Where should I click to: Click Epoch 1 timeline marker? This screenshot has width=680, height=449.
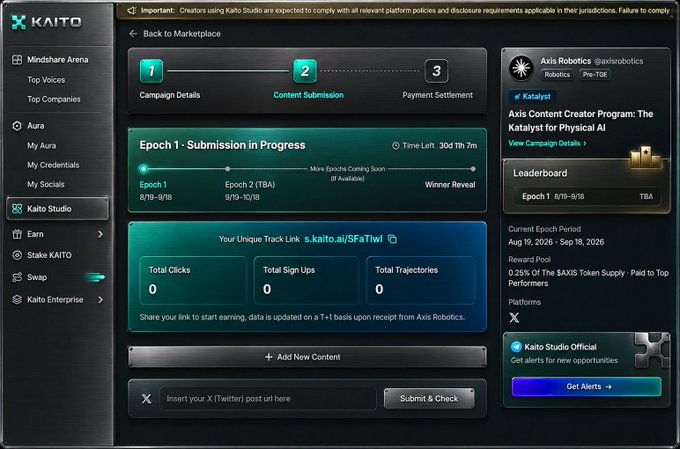click(144, 169)
